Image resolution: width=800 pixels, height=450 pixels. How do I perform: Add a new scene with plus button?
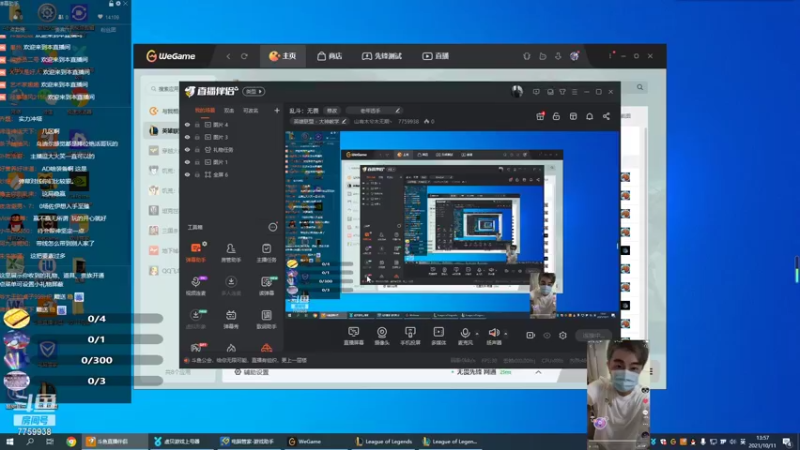point(277,110)
